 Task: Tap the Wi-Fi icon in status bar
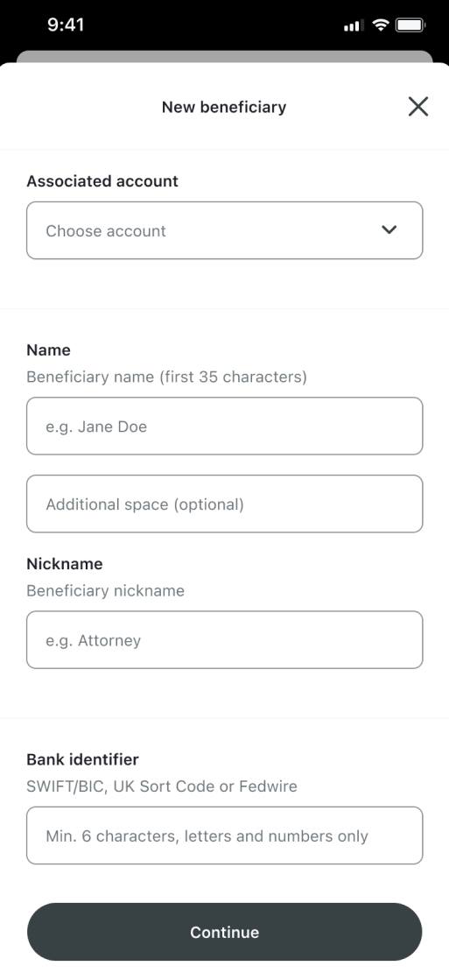click(x=380, y=25)
